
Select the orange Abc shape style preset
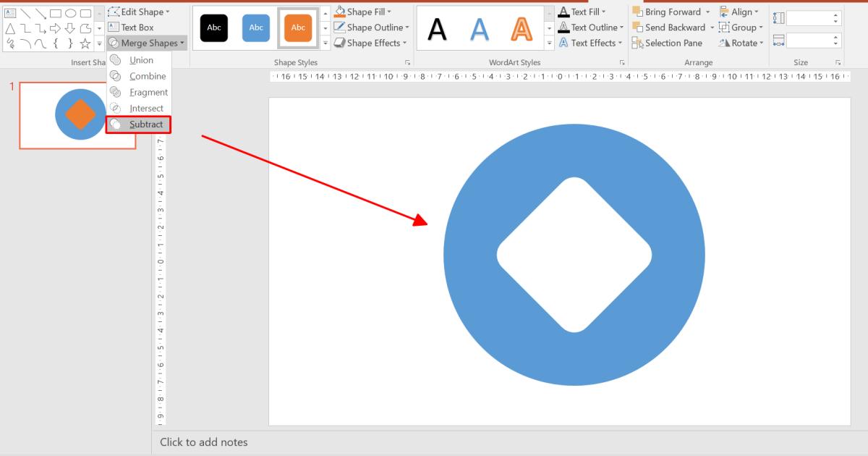tap(298, 28)
